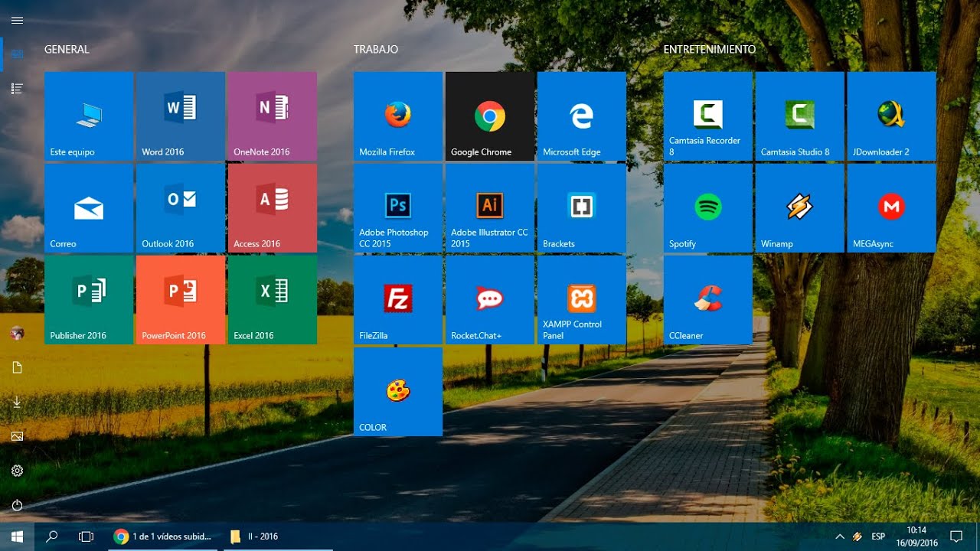
Task: Change ESP input language
Action: pyautogui.click(x=878, y=536)
